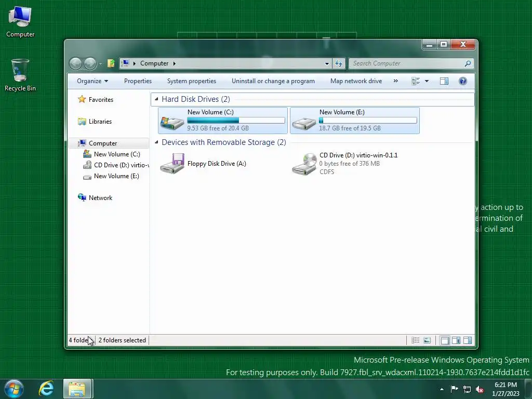Open the view options dropdown arrow
Image resolution: width=532 pixels, height=399 pixels.
tap(427, 81)
